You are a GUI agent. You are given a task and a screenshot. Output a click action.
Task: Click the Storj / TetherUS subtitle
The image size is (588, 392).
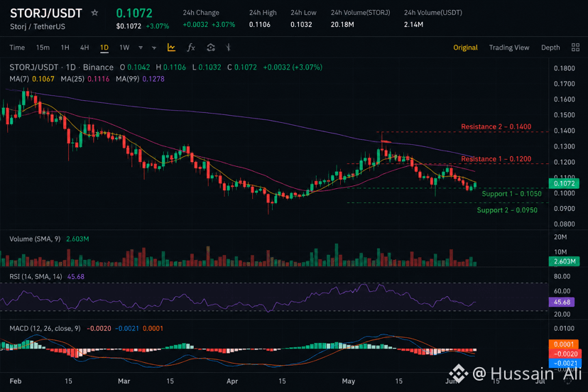coord(38,27)
